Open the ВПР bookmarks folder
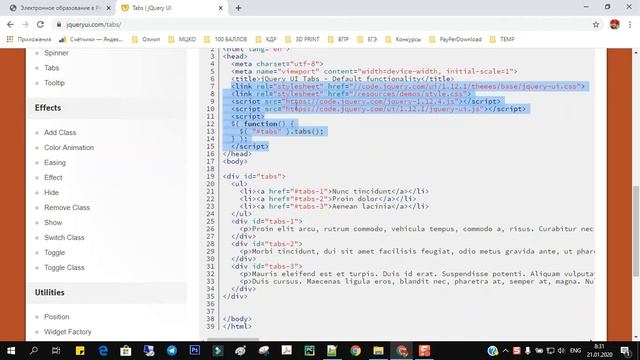This screenshot has width=640, height=360. 338,39
